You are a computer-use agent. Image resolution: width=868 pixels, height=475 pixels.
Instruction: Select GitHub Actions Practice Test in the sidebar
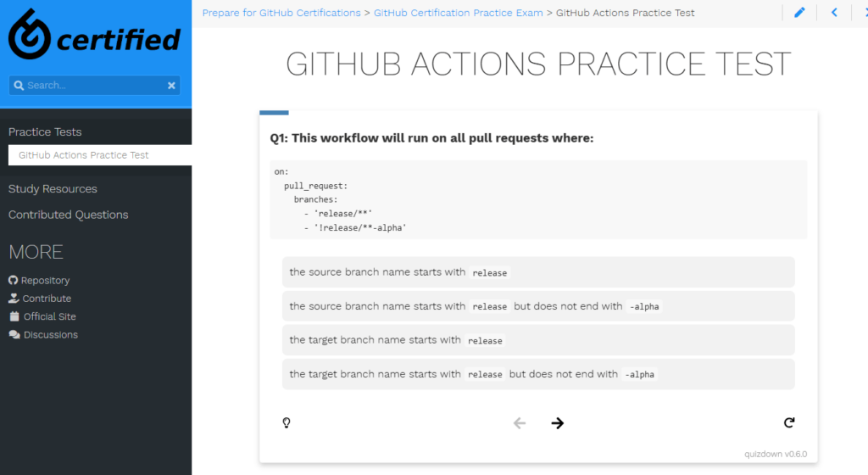(x=100, y=155)
